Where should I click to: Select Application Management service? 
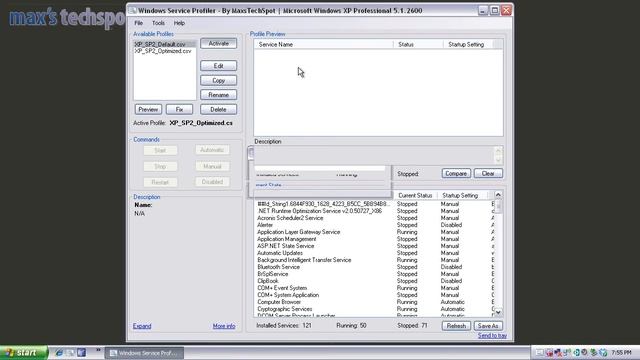point(373,239)
